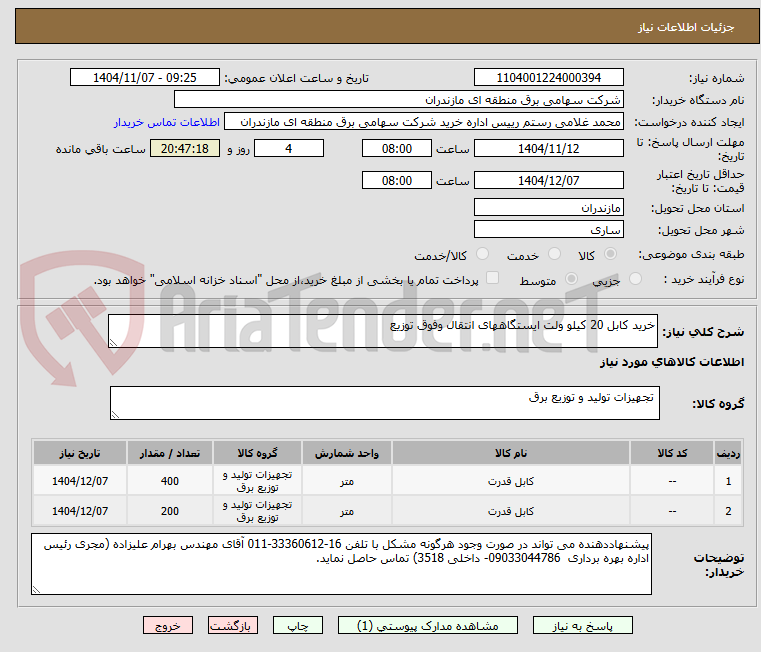Click the 1404/12/07 date cell in row 2
Screen dimensions: 761x652
pyautogui.click(x=80, y=511)
